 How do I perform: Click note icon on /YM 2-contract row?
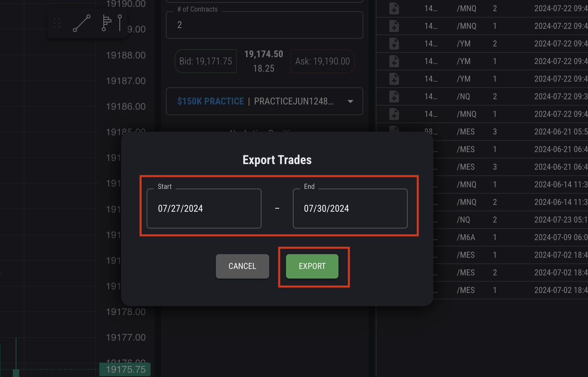coord(394,44)
